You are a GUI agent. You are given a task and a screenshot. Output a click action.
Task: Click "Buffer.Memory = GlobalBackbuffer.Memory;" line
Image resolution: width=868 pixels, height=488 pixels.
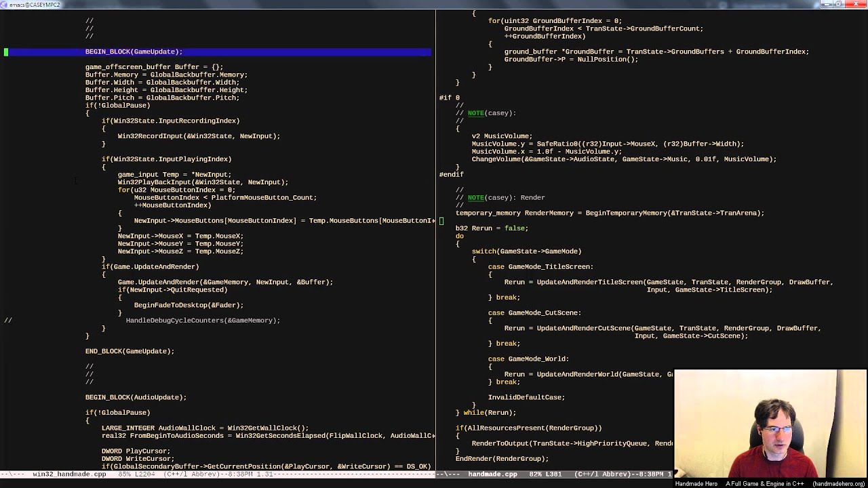tap(166, 75)
